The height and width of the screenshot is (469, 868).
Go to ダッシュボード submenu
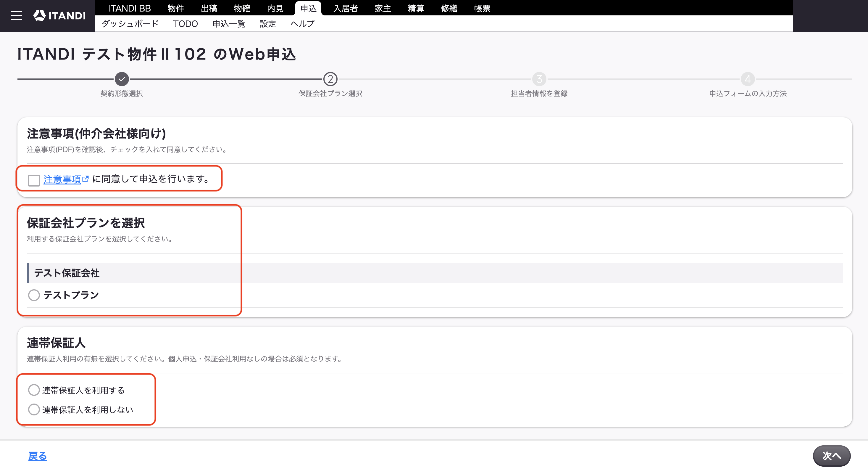pyautogui.click(x=130, y=24)
